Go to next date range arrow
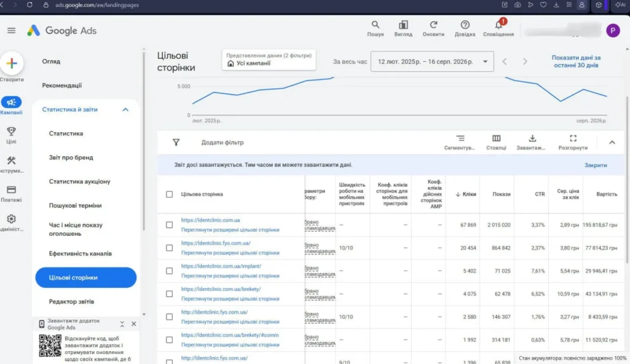 (x=525, y=61)
